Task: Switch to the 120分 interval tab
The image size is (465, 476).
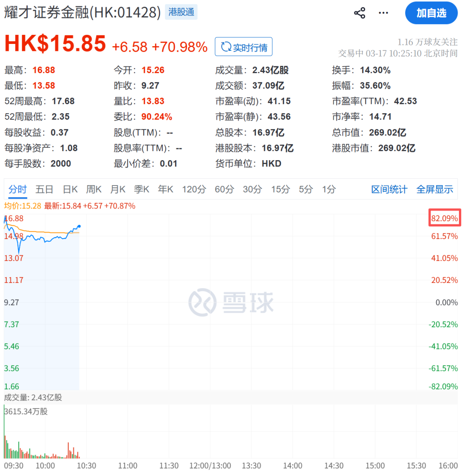Action: (x=194, y=189)
